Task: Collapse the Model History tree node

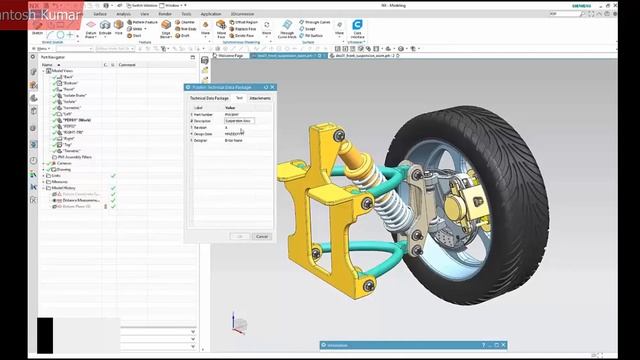Action: click(44, 188)
